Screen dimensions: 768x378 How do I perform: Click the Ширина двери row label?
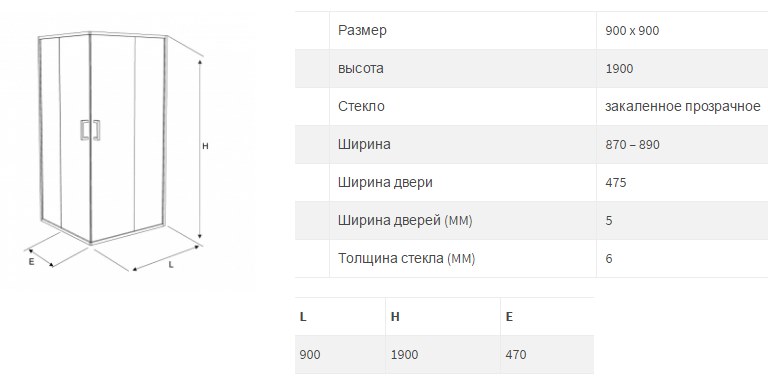click(x=385, y=183)
